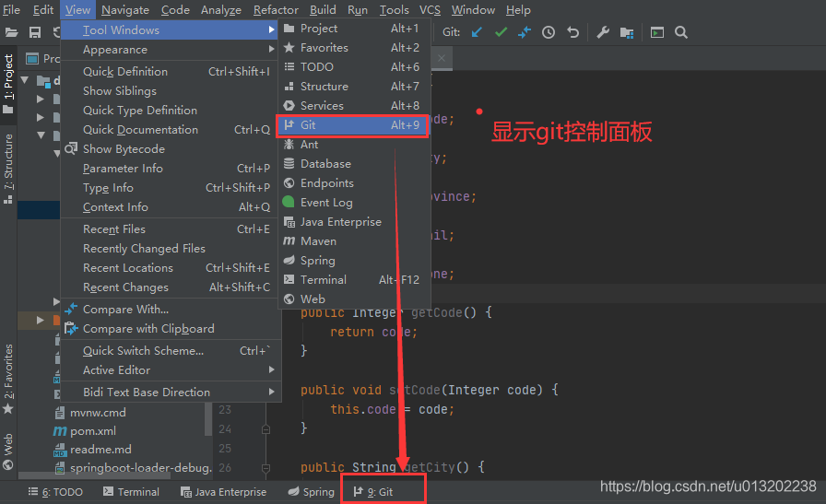Click the Git compare branches icon
Viewport: 826px width, 504px height.
coord(525,32)
